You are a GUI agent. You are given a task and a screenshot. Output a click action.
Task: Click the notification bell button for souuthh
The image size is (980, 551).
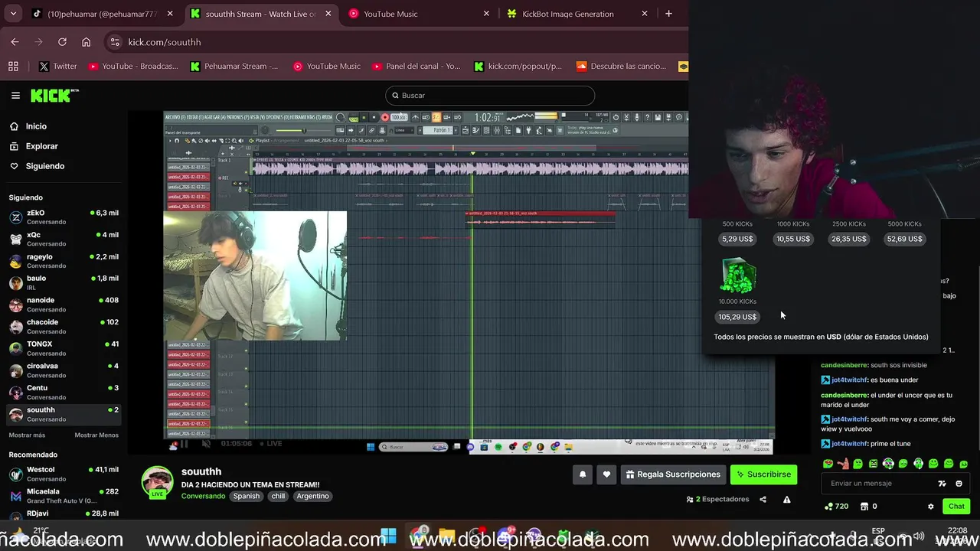pyautogui.click(x=583, y=474)
